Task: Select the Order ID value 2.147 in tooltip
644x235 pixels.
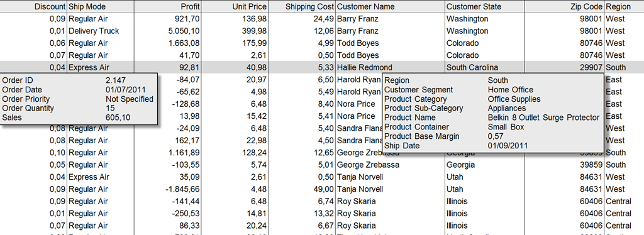Action: (x=116, y=80)
